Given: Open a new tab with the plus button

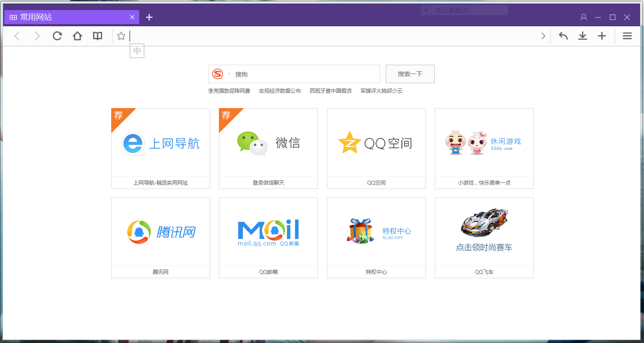Looking at the screenshot, I should pos(149,17).
